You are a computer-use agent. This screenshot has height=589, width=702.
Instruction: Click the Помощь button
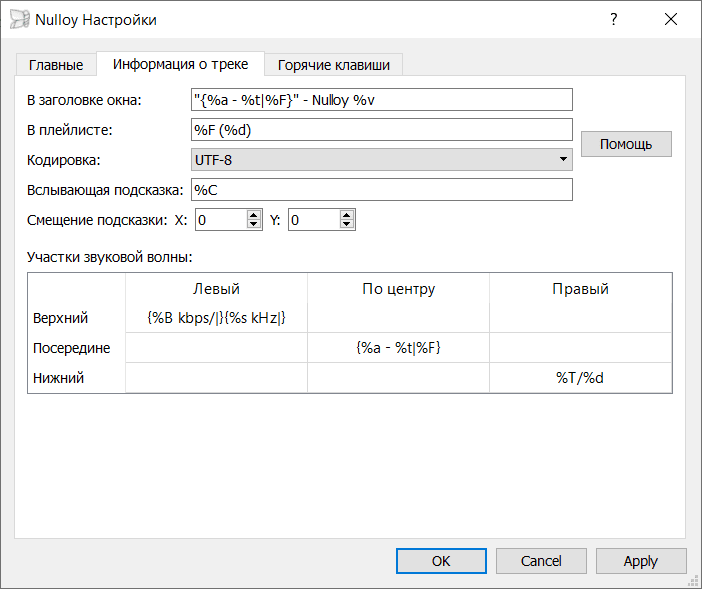[x=626, y=144]
